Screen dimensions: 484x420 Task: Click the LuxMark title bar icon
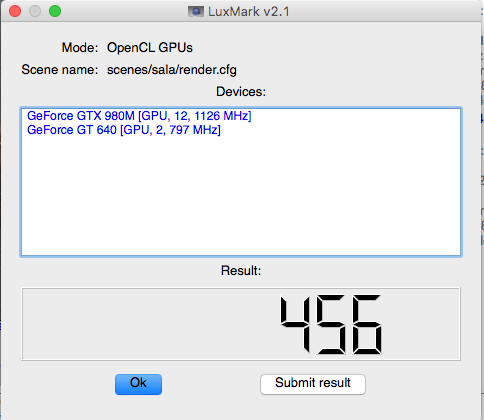coord(196,12)
